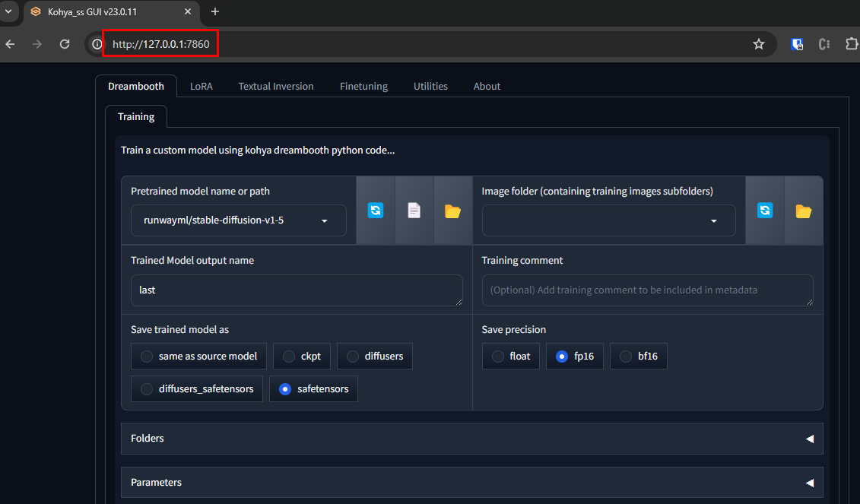This screenshot has height=504, width=860.
Task: Expand the Parameters section
Action: pos(471,483)
